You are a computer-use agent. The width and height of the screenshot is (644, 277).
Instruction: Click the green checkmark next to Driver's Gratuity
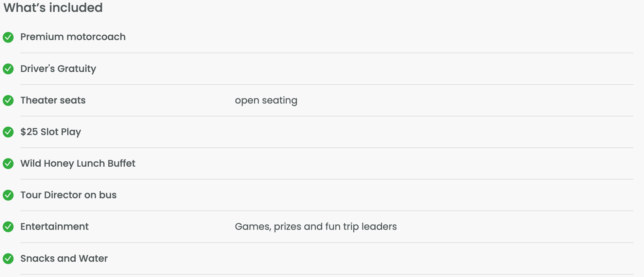click(8, 69)
